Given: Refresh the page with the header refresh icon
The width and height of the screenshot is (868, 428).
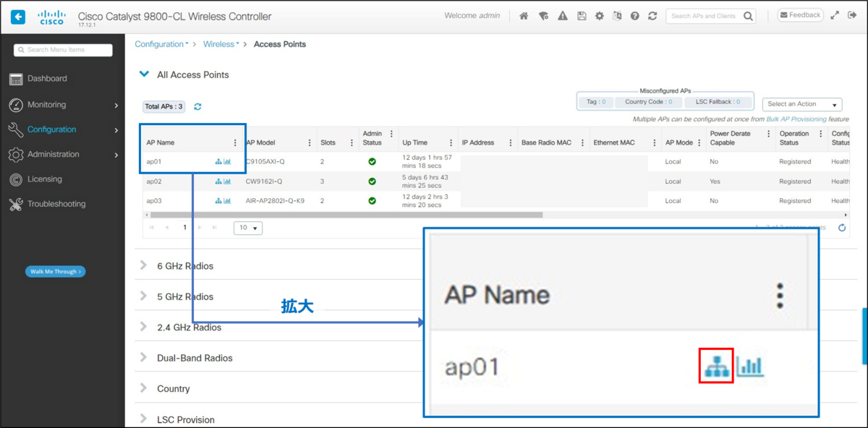Looking at the screenshot, I should tap(652, 16).
